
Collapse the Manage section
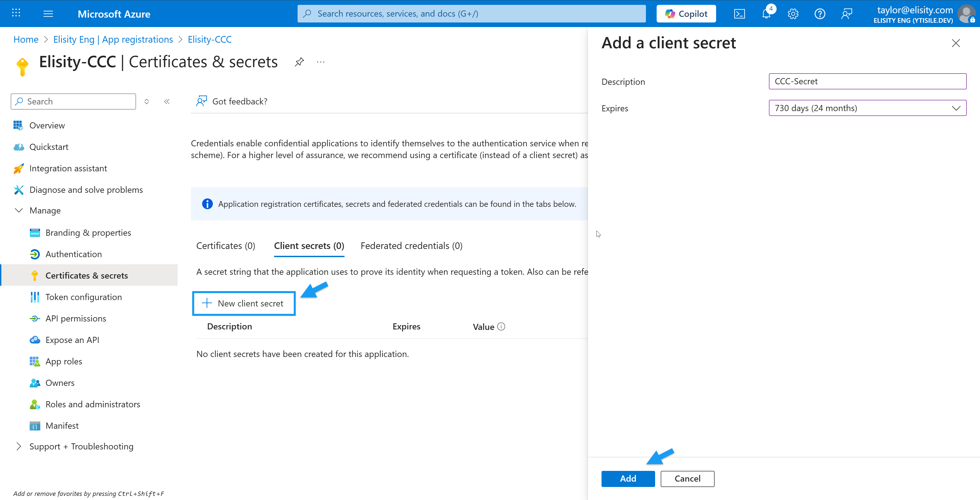(19, 210)
